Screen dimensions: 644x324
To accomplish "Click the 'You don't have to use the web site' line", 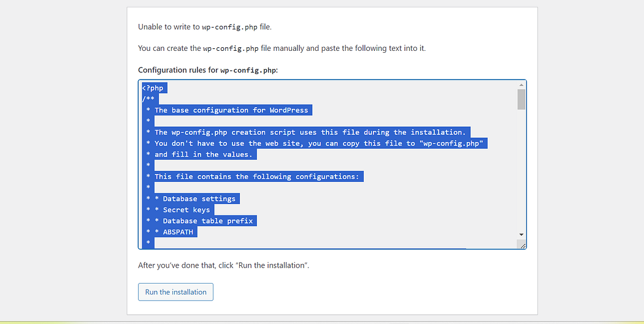I will tap(315, 143).
